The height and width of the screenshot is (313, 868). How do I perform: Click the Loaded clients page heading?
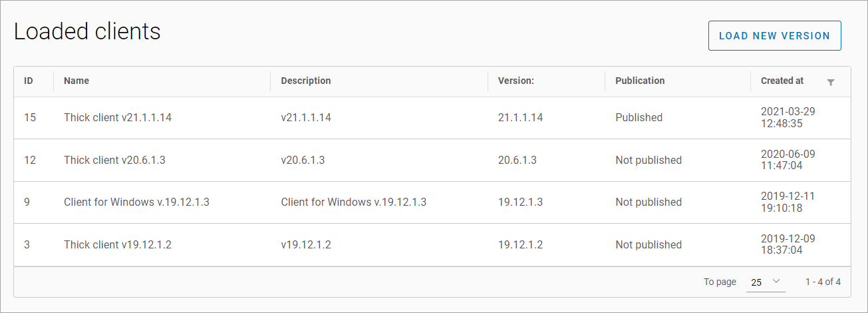click(x=87, y=31)
